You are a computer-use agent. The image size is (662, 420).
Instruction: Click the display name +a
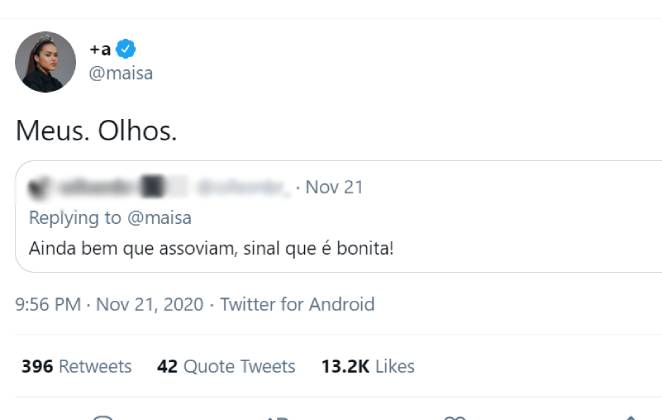tap(99, 49)
